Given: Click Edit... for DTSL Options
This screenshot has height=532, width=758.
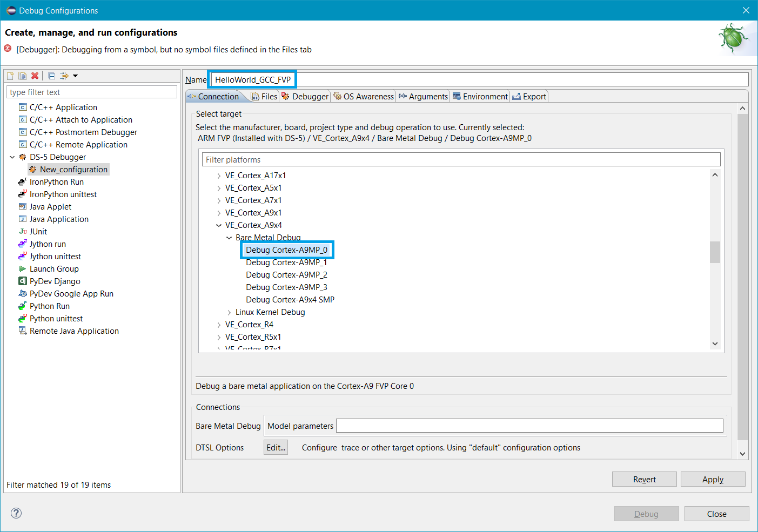Looking at the screenshot, I should tap(276, 448).
